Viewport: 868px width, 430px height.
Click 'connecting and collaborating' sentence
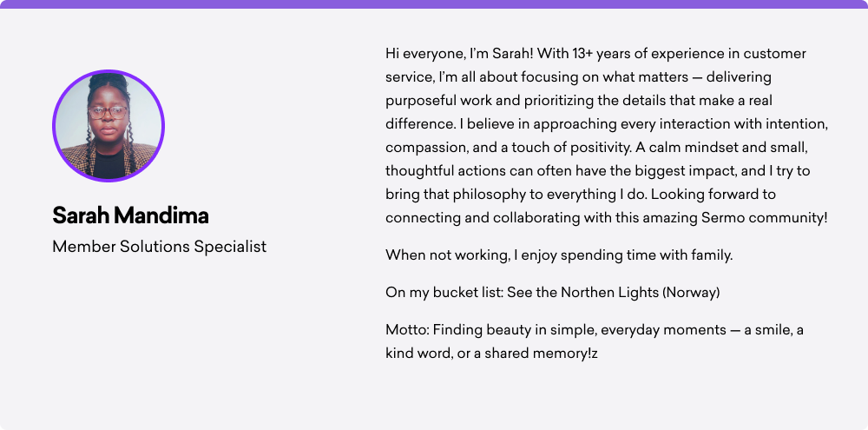607,218
